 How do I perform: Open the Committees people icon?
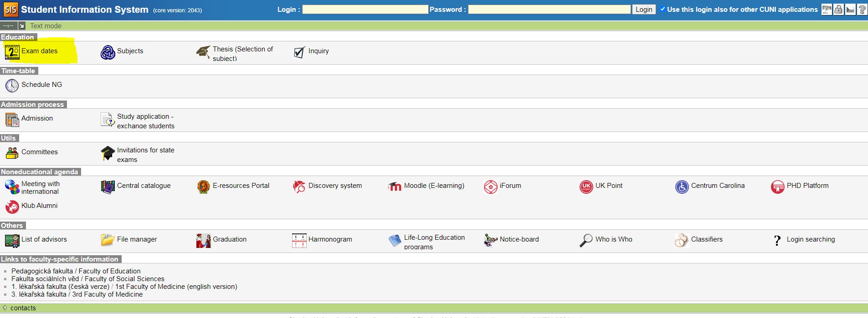coord(12,153)
